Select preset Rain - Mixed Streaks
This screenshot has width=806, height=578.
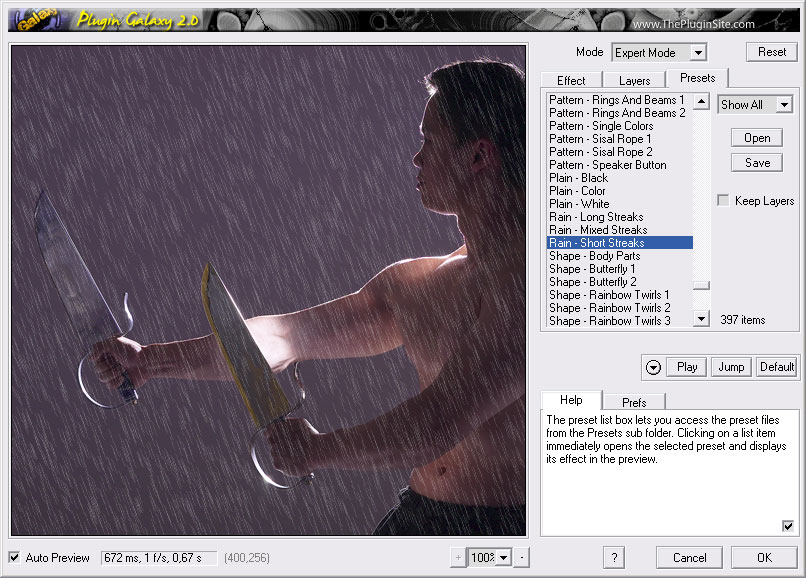tap(620, 230)
